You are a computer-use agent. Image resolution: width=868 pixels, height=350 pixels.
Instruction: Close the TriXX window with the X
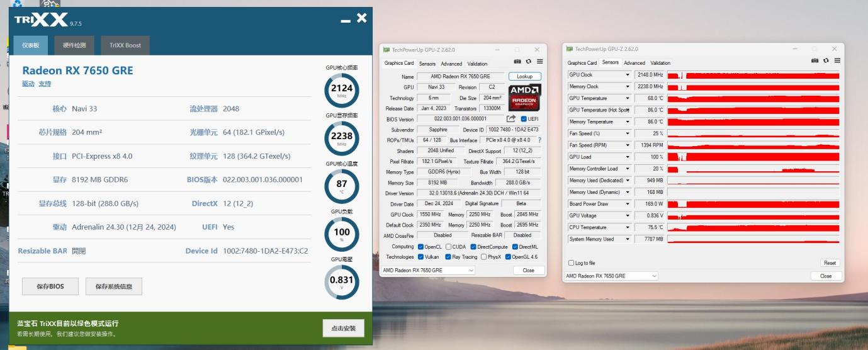click(x=362, y=18)
